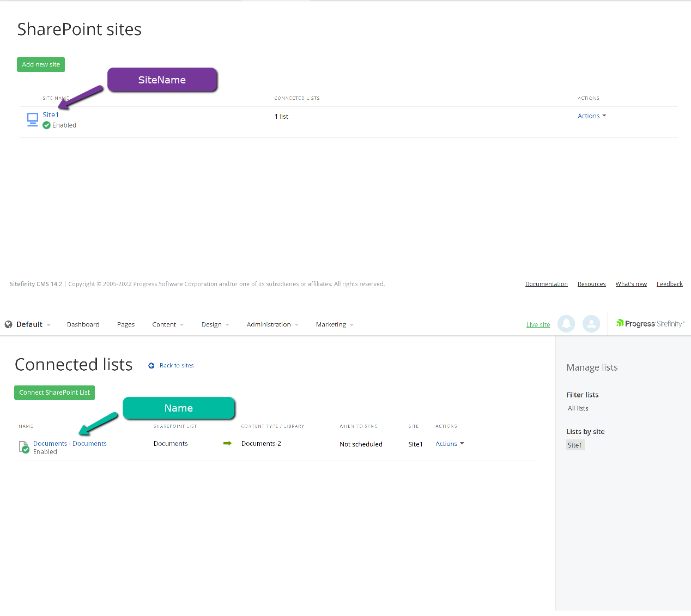691x616 pixels.
Task: Select All lists filter
Action: 578,408
